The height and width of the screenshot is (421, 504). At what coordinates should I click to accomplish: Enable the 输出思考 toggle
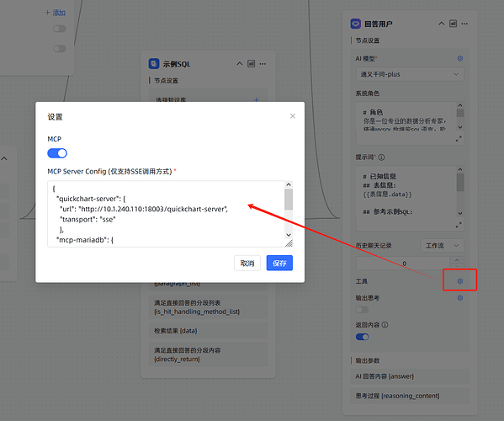(362, 310)
